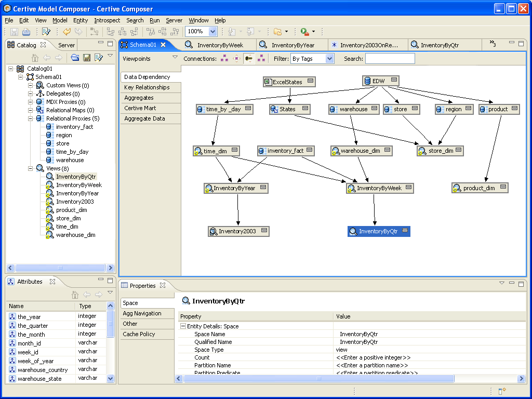Toggle handle on product_dim diagram node

tap(503, 187)
